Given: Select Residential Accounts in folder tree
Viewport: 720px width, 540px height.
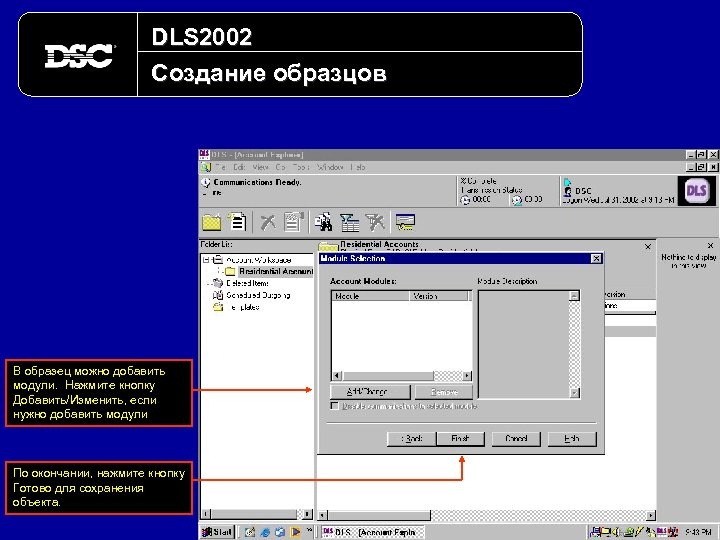Looking at the screenshot, I should pos(276,271).
